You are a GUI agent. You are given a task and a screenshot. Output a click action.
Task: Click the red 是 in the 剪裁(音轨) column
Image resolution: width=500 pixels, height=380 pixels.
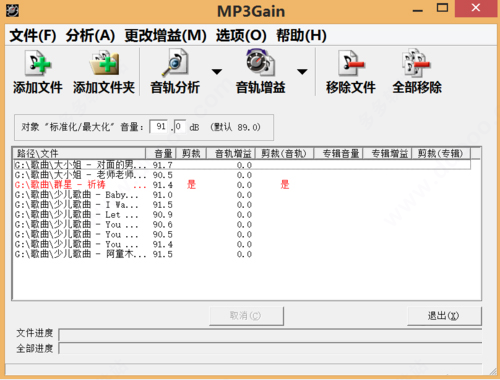point(285,185)
